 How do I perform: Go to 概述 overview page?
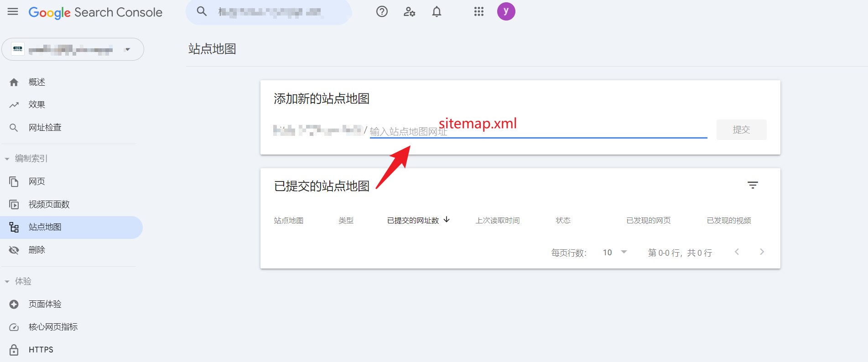(x=37, y=82)
